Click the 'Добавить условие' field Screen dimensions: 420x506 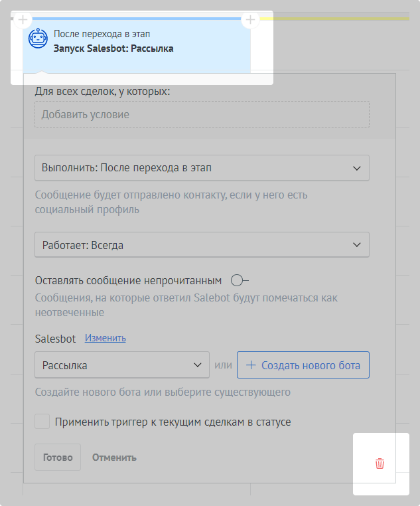coord(202,114)
